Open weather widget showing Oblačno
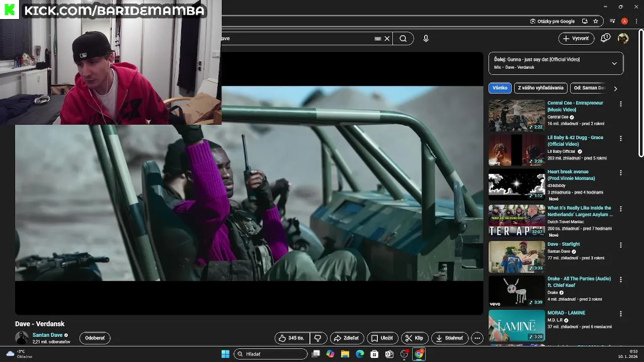The width and height of the screenshot is (644, 362). [x=18, y=354]
